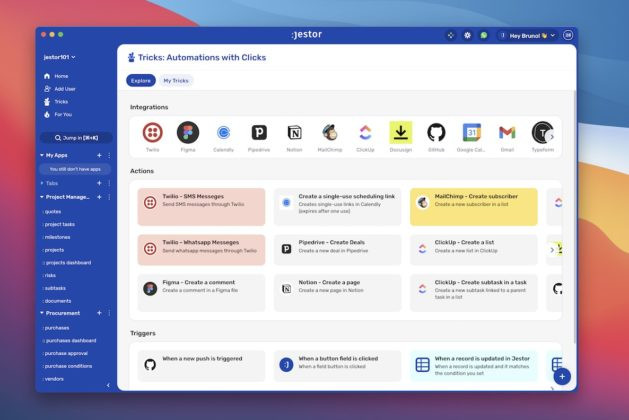Open My Apps options menu dots
Image resolution: width=629 pixels, height=420 pixels.
109,155
